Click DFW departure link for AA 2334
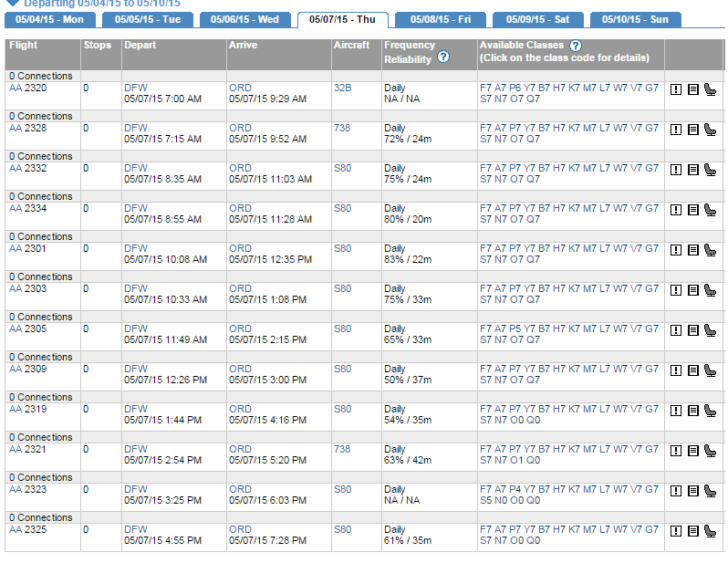This screenshot has height=563, width=728. pos(136,208)
